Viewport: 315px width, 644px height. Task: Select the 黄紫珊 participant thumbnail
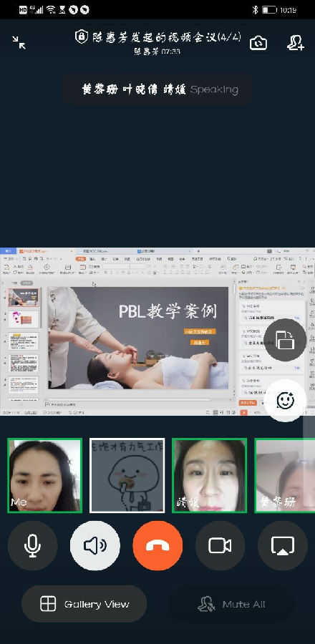tap(285, 476)
